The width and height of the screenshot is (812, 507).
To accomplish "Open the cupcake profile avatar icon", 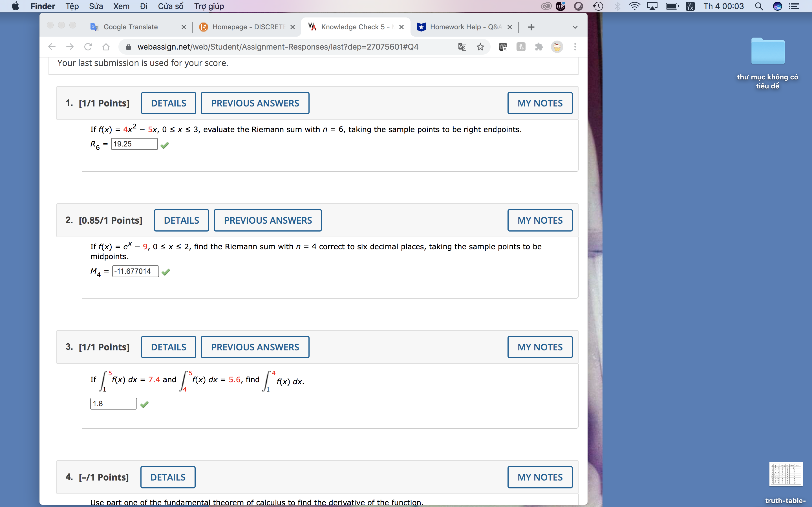I will point(557,47).
